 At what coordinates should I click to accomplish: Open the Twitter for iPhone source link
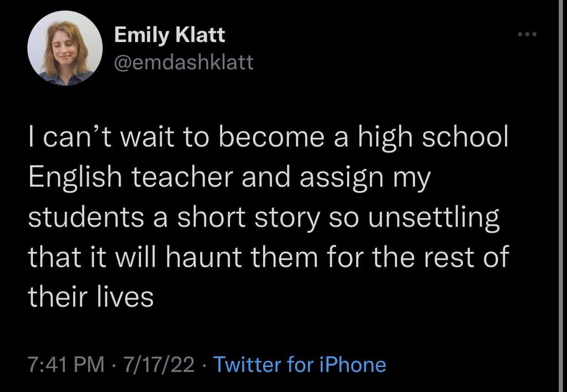(x=299, y=365)
